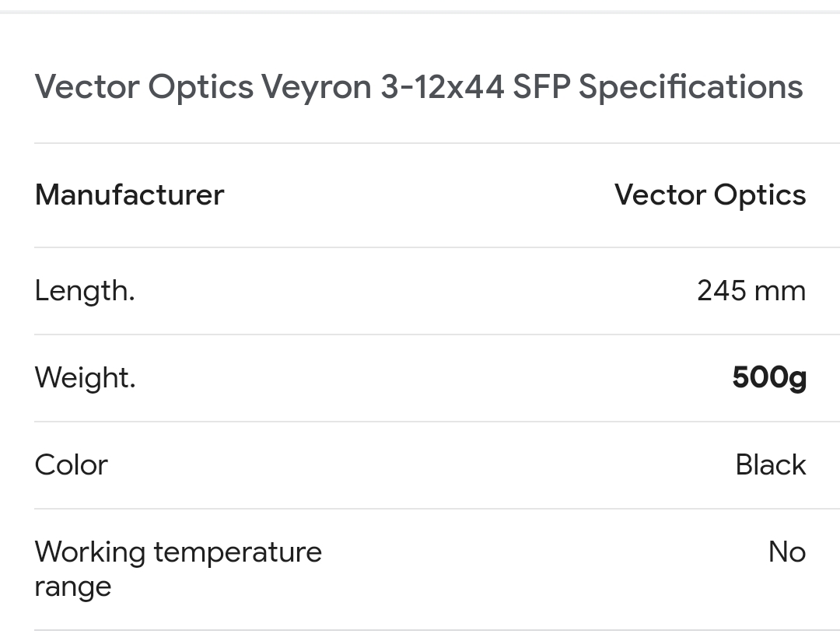Screen dimensions: 840x641
Task: Click the word Optics in the heading
Action: [201, 87]
